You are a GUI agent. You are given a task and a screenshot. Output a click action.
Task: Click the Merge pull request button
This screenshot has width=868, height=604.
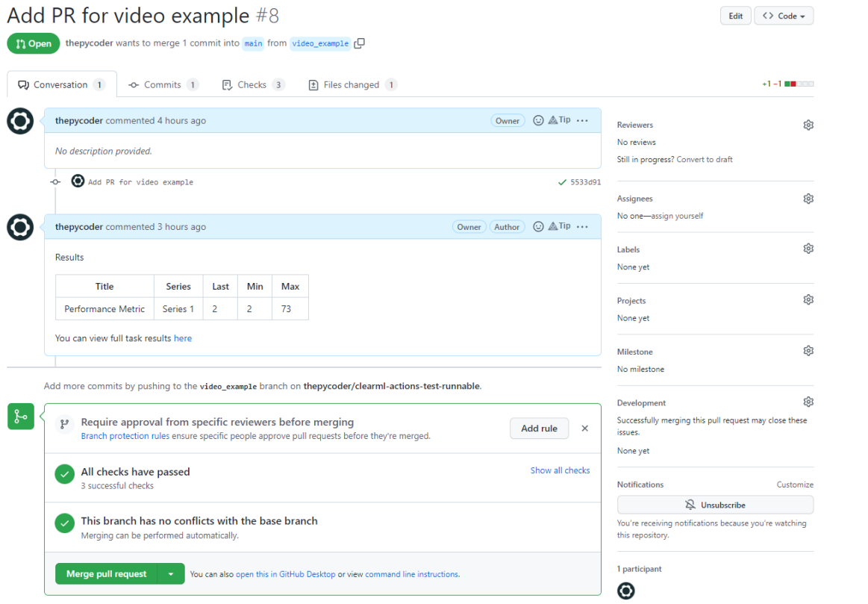(106, 574)
